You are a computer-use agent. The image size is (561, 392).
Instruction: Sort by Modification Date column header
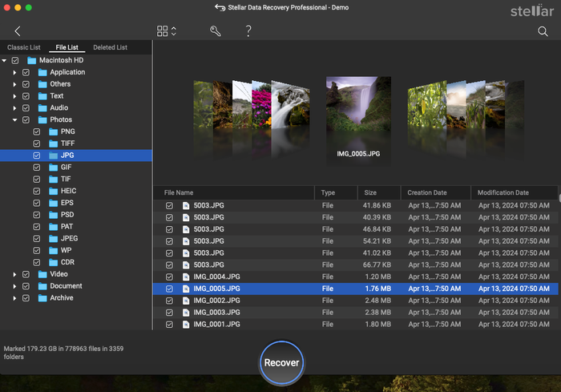coord(515,192)
